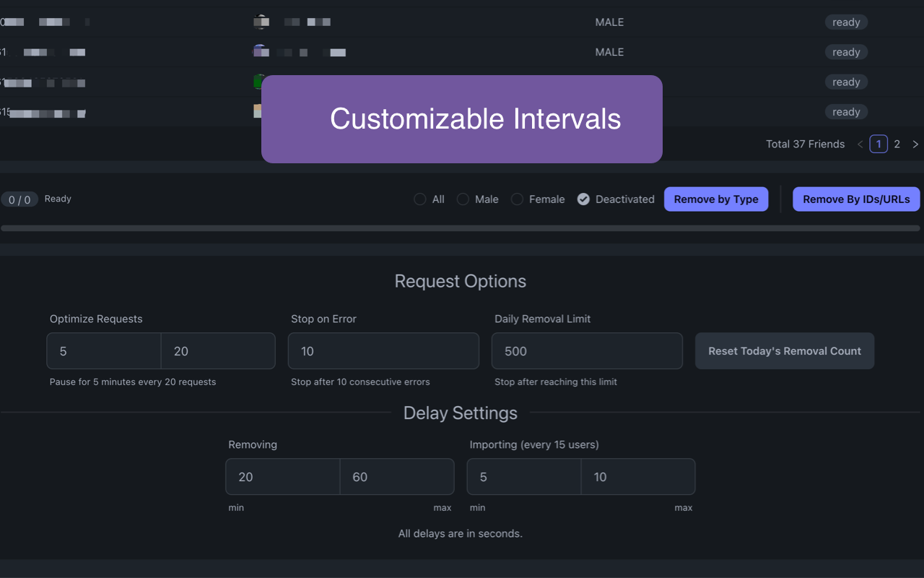This screenshot has width=924, height=578.
Task: Click Remove by Type button
Action: pos(716,199)
